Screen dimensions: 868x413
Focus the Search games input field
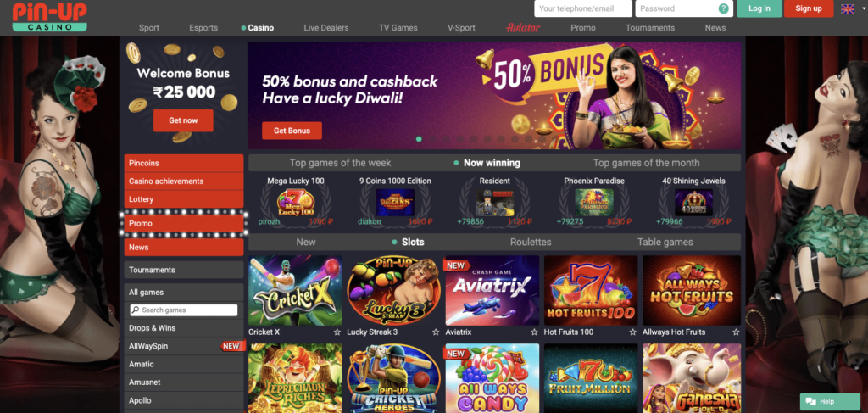[x=184, y=310]
